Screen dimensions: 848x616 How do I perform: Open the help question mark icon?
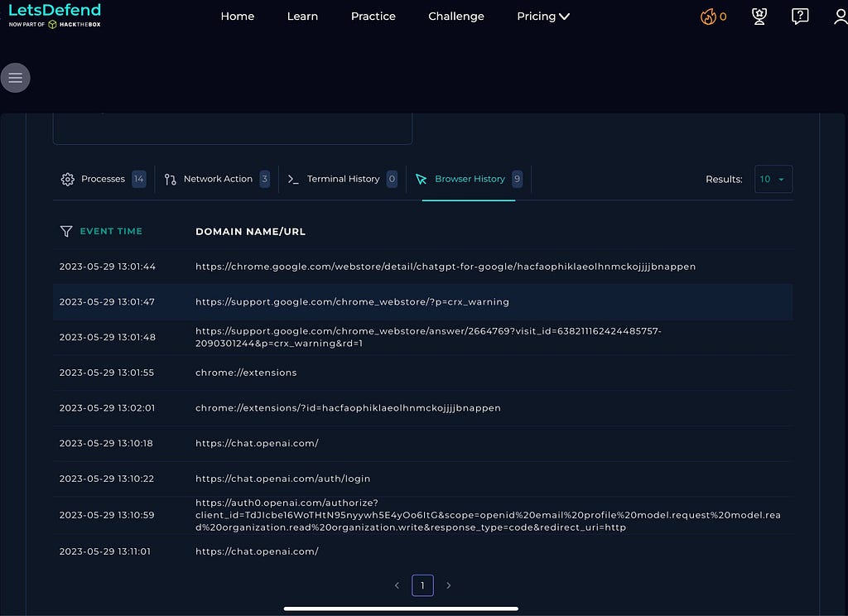(x=800, y=17)
